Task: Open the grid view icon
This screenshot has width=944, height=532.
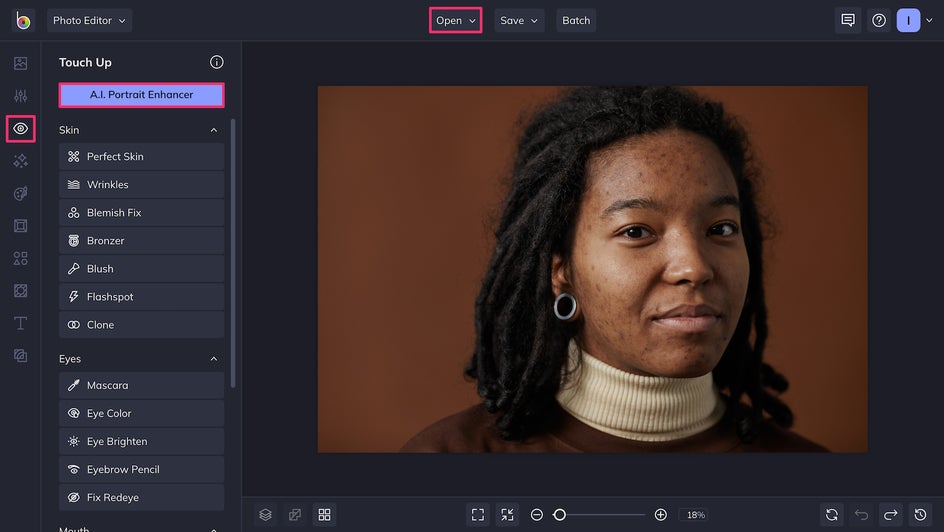Action: pyautogui.click(x=324, y=515)
